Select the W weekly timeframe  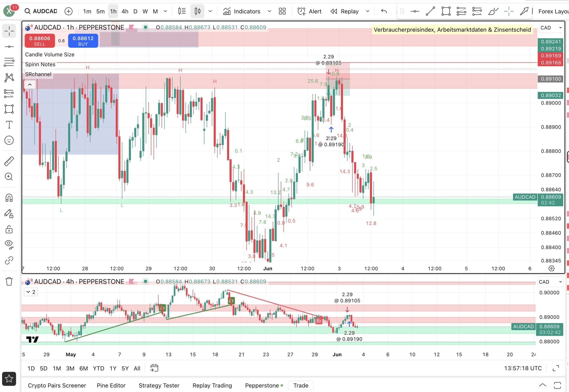[x=145, y=11]
